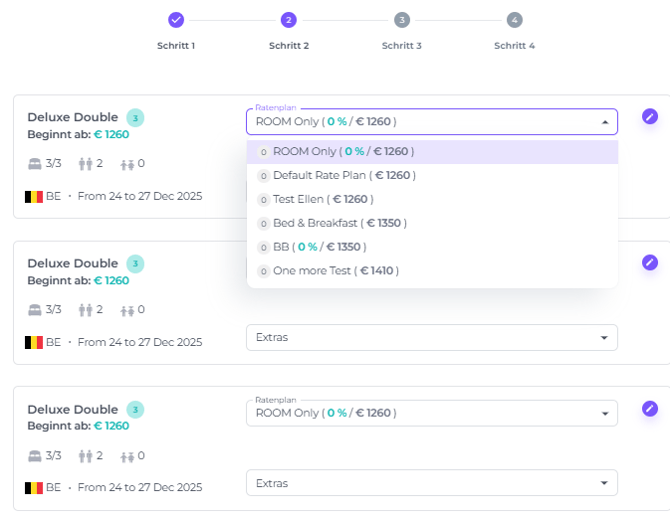
Task: Click the Belgian flag in first room card
Action: [x=34, y=196]
